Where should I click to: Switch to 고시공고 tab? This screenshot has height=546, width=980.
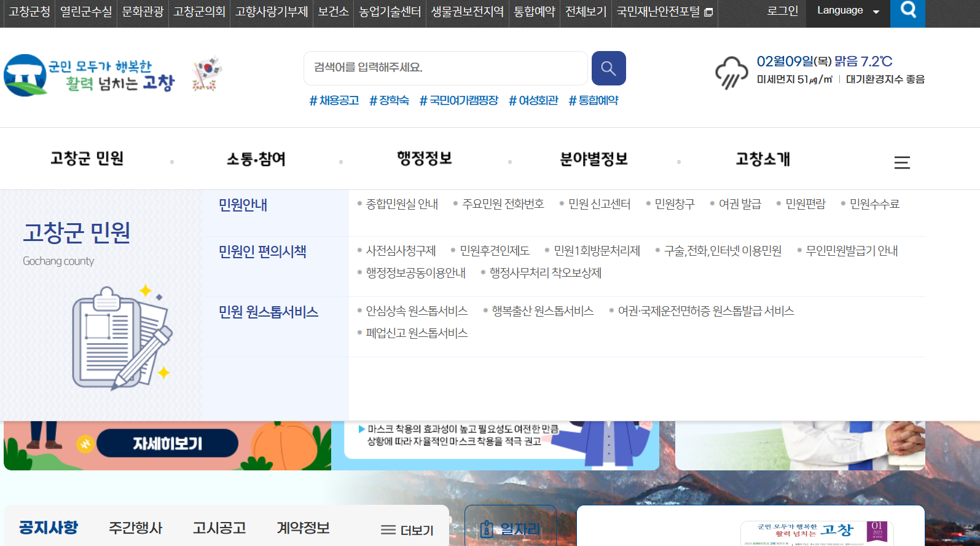(x=219, y=528)
